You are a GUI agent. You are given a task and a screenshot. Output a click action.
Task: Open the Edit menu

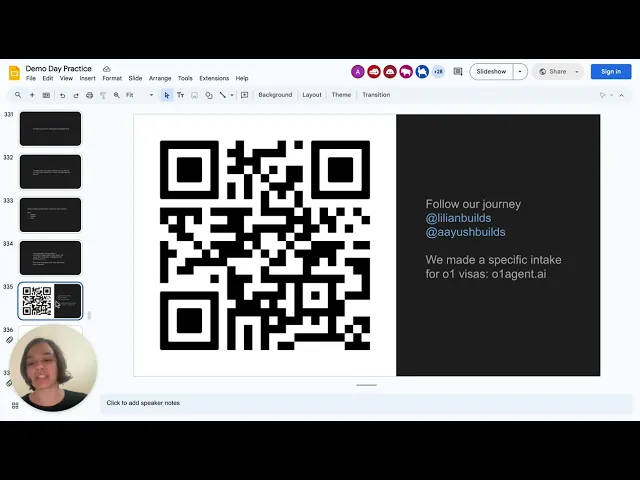coord(48,78)
